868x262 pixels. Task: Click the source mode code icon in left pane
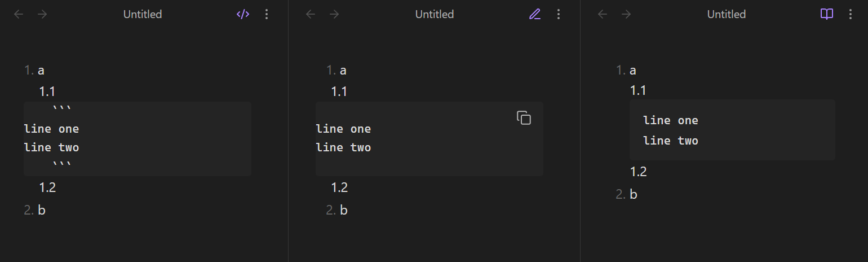pyautogui.click(x=242, y=14)
